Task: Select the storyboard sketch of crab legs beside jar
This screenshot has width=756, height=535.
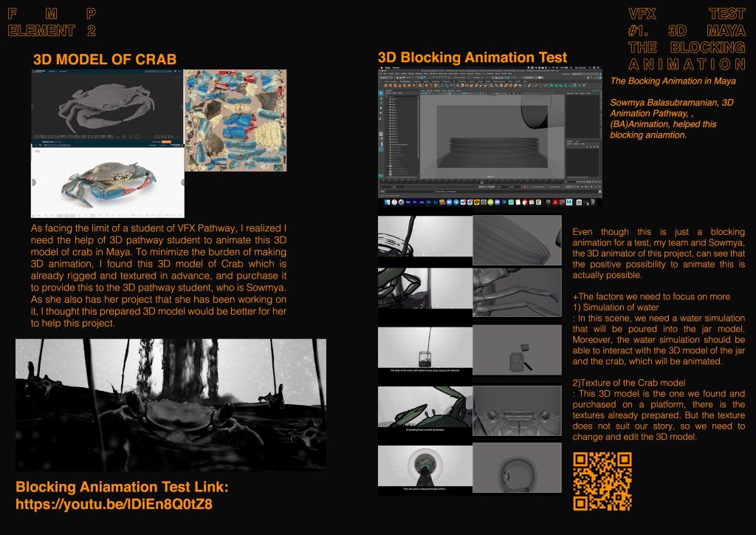Action: coord(425,288)
